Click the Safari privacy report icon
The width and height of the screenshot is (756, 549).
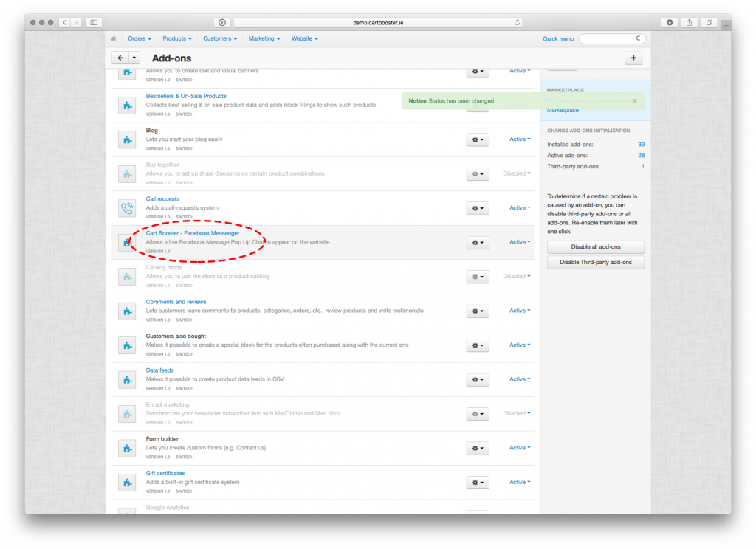point(221,22)
